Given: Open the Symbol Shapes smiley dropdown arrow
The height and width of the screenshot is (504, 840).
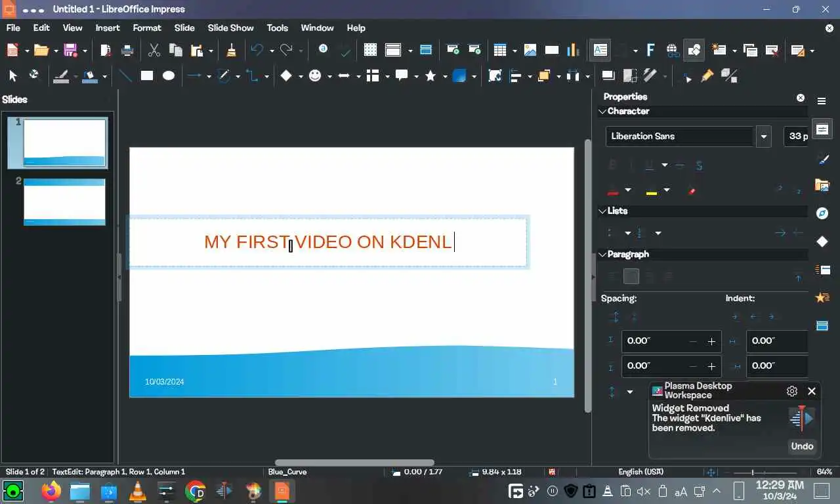Looking at the screenshot, I should 329,76.
